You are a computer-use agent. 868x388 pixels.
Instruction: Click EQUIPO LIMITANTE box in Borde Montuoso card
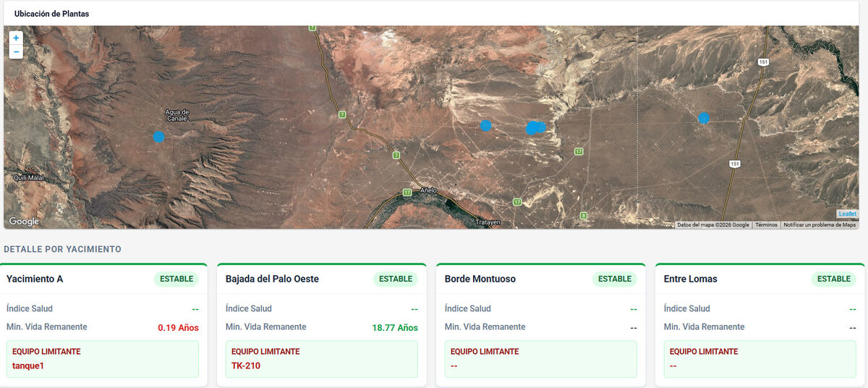(541, 359)
